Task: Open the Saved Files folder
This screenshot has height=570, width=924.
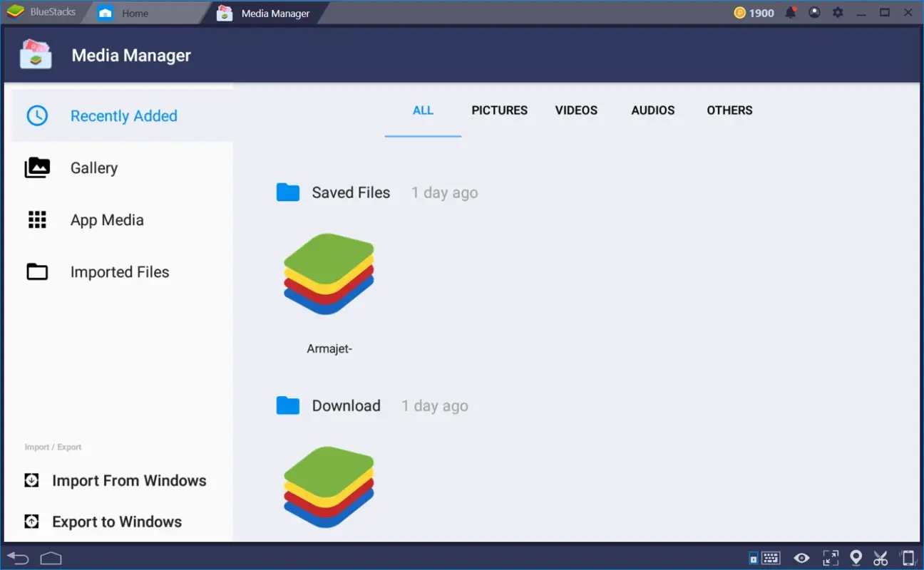Action: coord(351,192)
